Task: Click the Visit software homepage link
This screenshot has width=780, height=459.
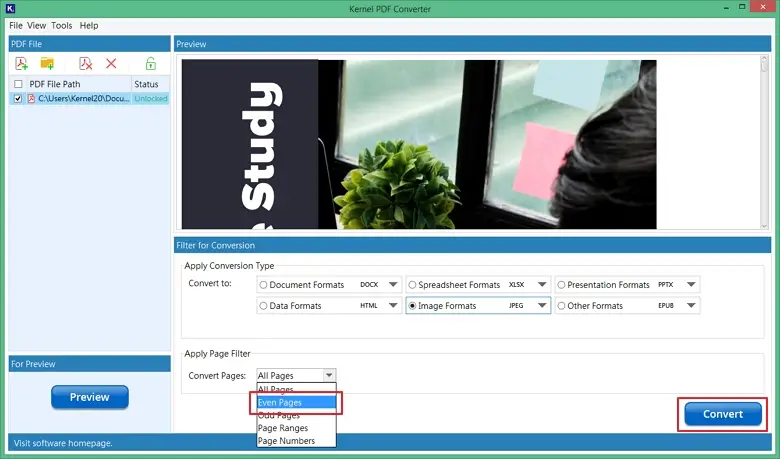Action: point(63,443)
